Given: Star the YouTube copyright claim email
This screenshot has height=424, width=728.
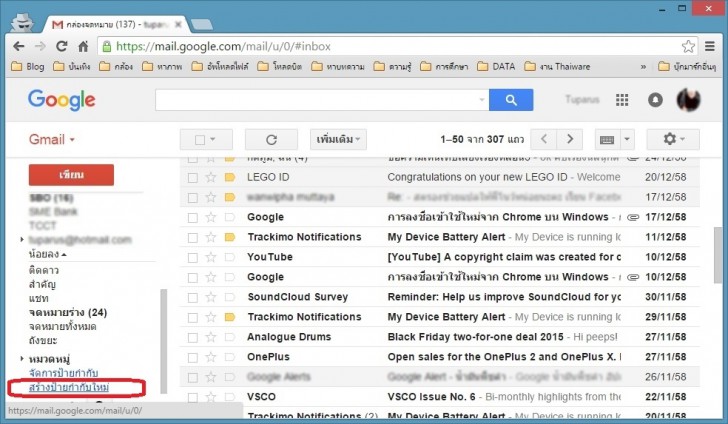Looking at the screenshot, I should coord(211,257).
